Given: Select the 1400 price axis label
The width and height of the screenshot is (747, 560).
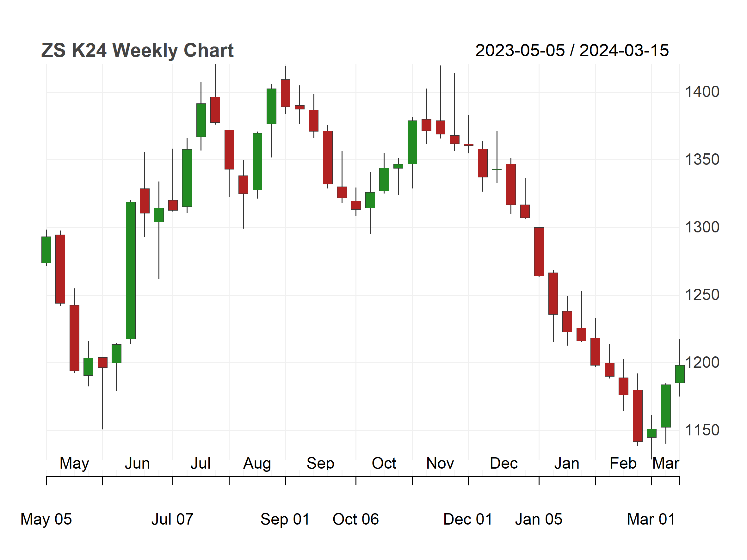Looking at the screenshot, I should [702, 92].
